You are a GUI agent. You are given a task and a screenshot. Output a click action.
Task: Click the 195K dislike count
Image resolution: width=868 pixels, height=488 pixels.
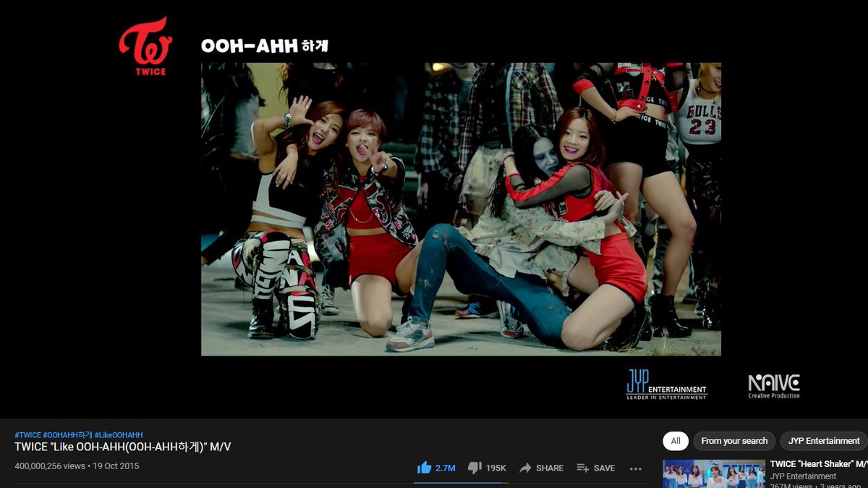(x=495, y=468)
